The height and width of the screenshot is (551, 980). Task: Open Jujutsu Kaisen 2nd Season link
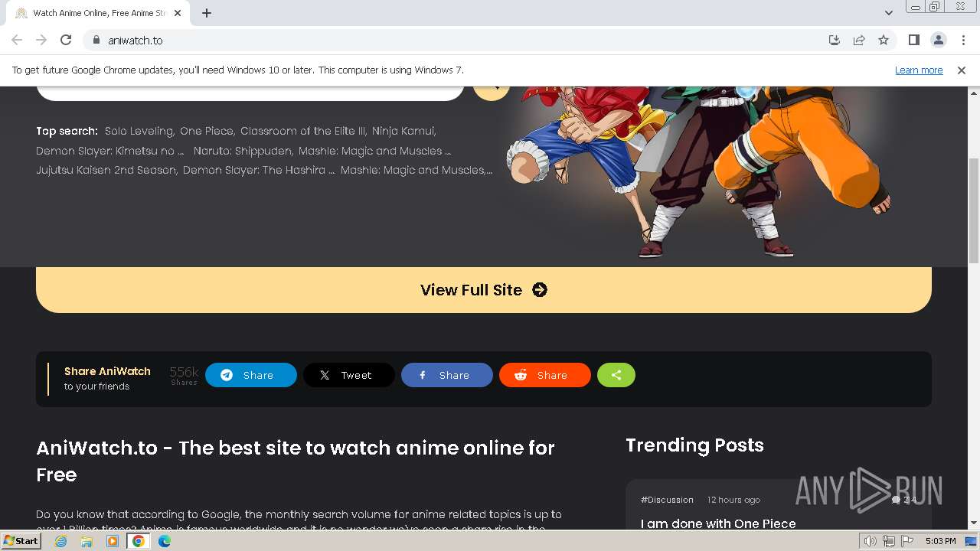[106, 170]
